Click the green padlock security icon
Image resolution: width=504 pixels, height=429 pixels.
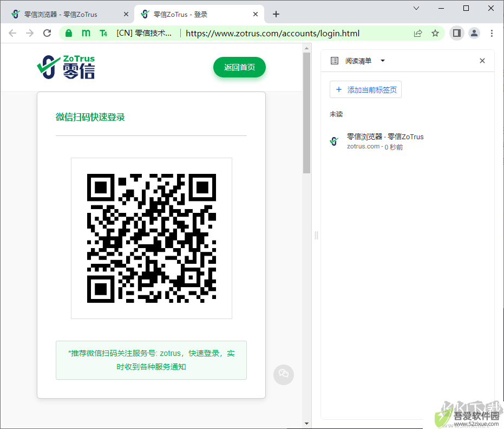68,33
